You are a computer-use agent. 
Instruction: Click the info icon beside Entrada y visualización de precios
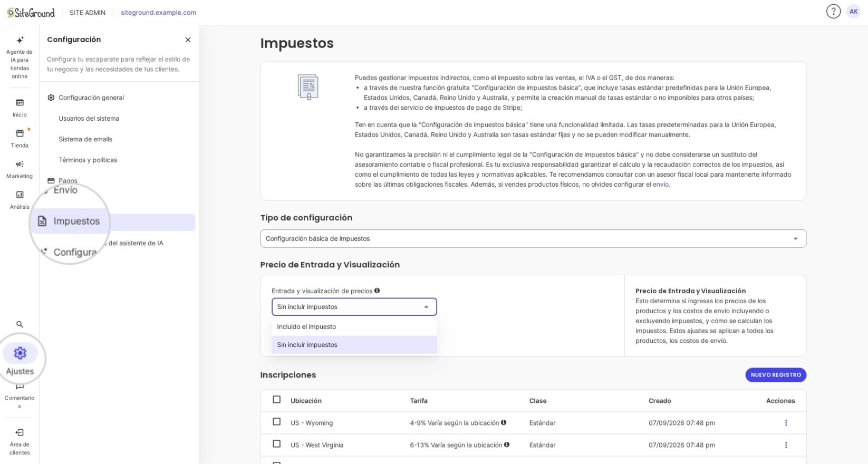click(377, 291)
